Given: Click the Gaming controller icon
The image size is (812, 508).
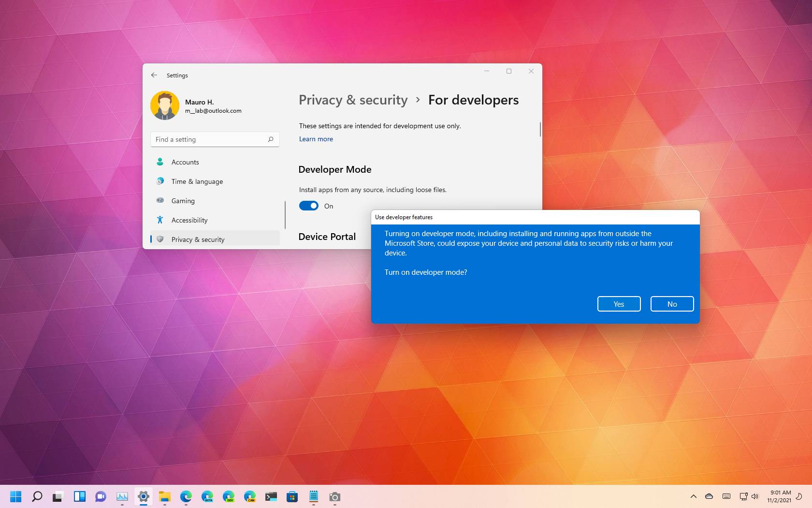Looking at the screenshot, I should point(160,200).
